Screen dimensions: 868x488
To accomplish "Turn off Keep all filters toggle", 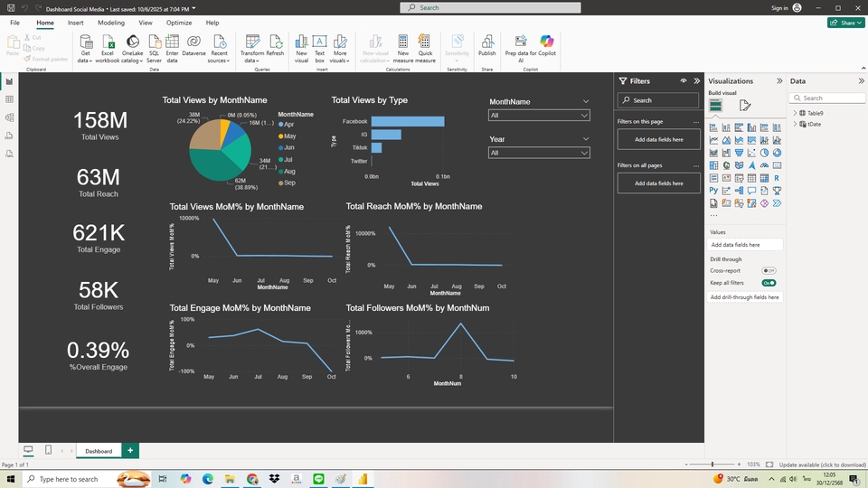I will [x=769, y=283].
